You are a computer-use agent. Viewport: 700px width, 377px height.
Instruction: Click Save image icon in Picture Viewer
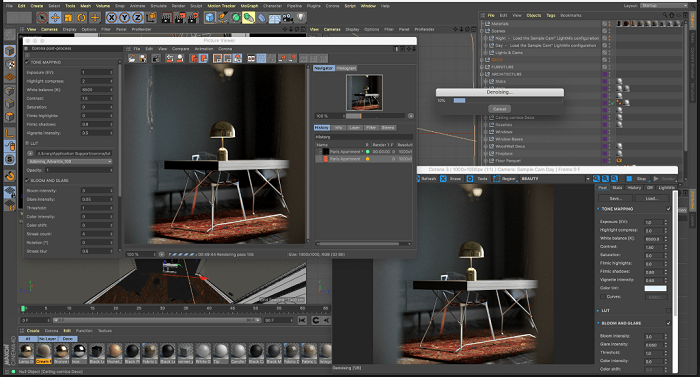142,58
